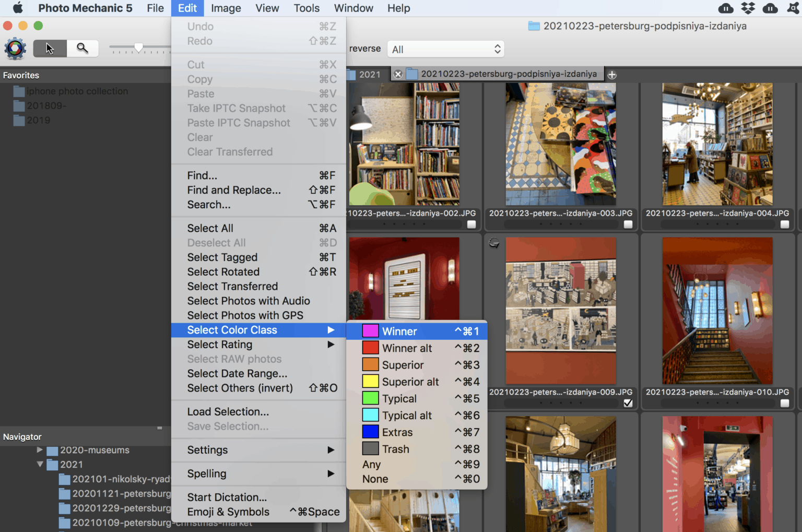Image resolution: width=802 pixels, height=532 pixels.
Task: Untag the photo izdaniya-009.JPG
Action: pos(628,403)
